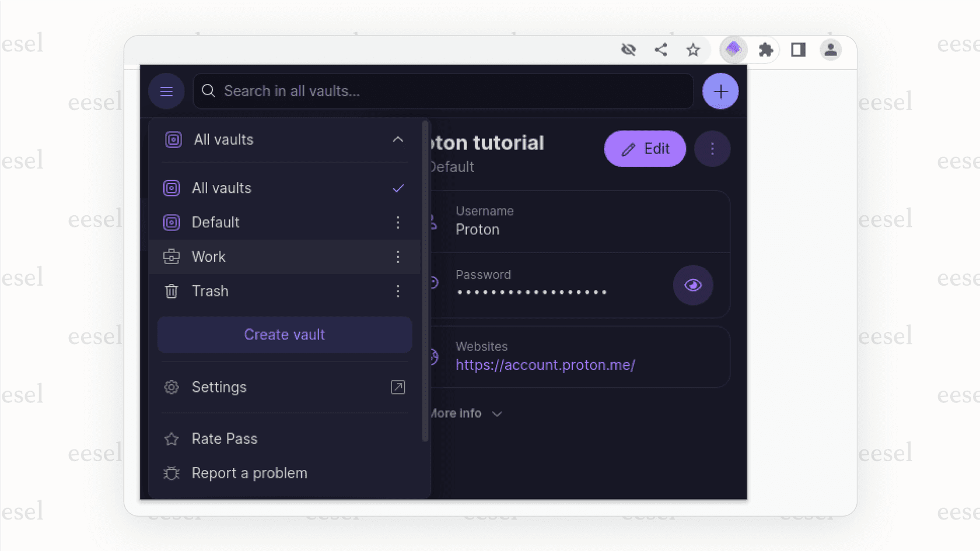Reveal the hidden password with the eye toggle
Image resolution: width=980 pixels, height=551 pixels.
tap(692, 286)
